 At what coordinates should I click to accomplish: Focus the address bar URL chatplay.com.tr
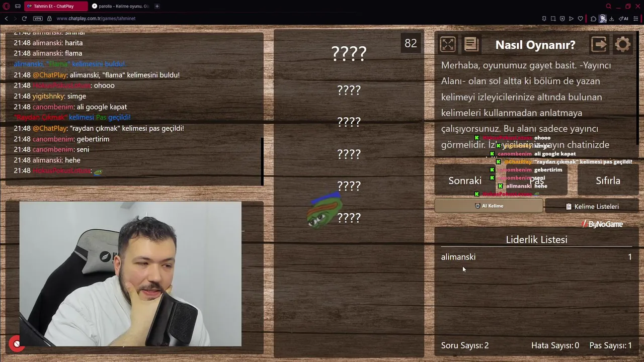coord(96,19)
